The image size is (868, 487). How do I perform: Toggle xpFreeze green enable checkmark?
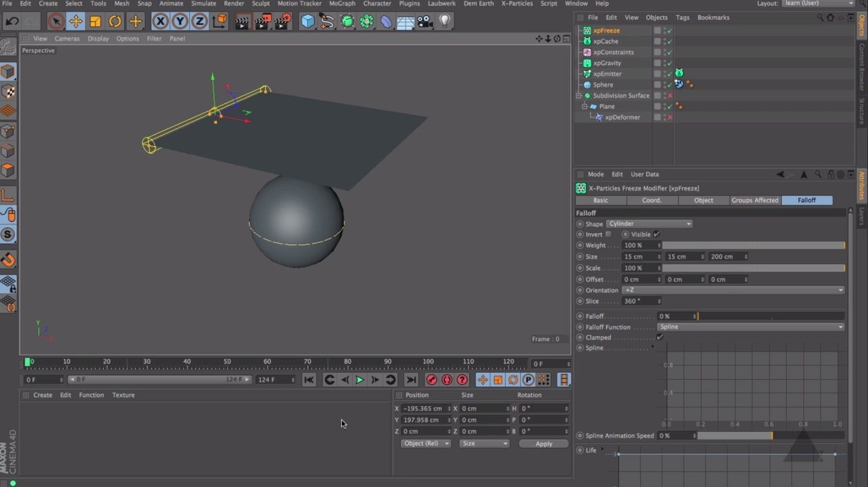coord(670,31)
